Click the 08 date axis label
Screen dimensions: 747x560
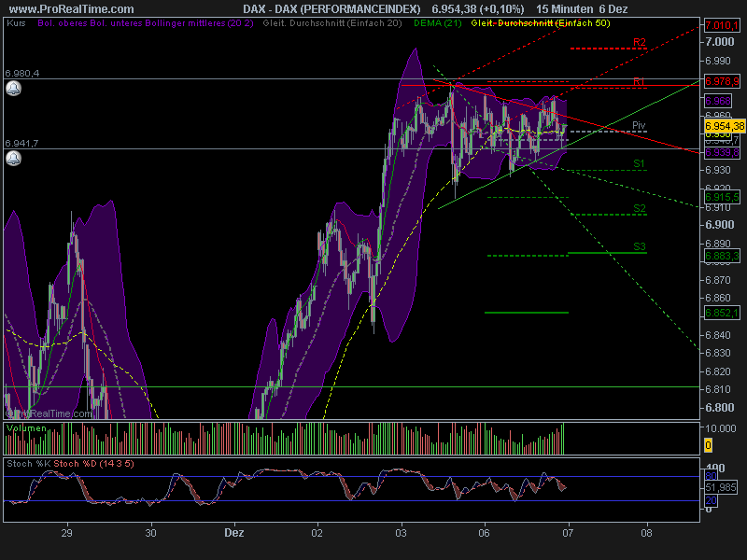point(646,533)
